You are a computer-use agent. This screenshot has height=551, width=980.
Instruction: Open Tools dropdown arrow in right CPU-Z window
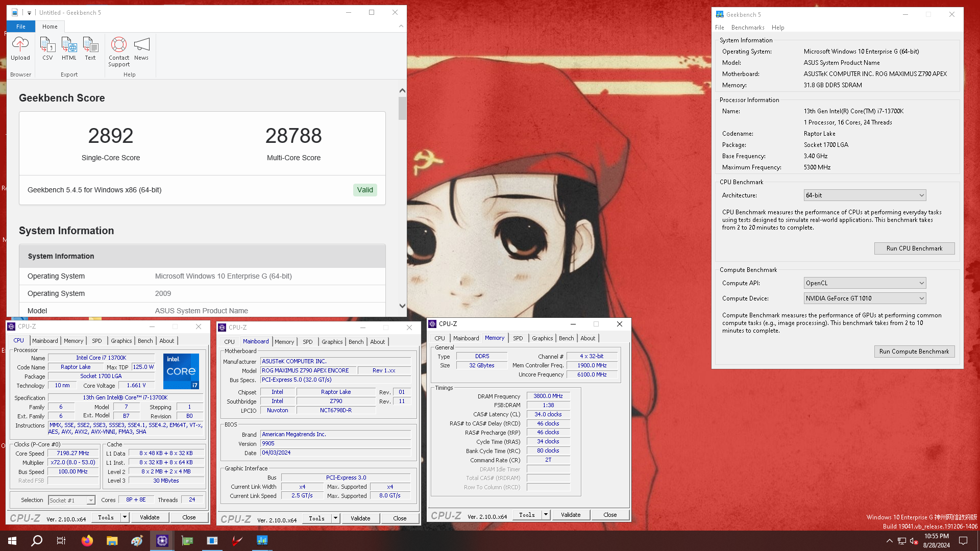[x=546, y=515]
